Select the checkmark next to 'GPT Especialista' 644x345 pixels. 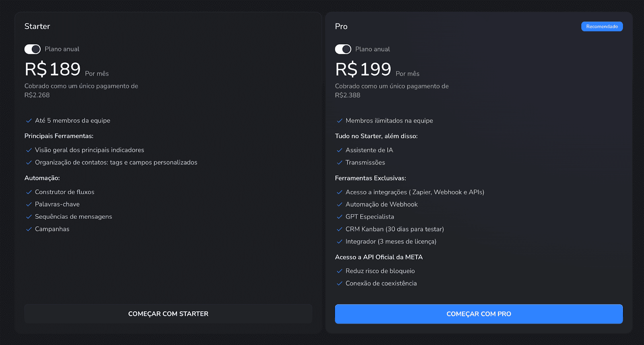[339, 216]
